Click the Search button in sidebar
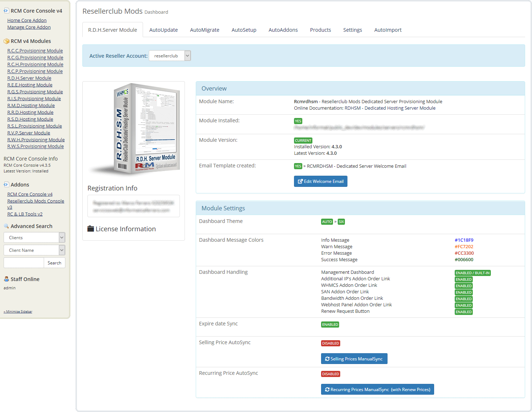 coord(55,263)
